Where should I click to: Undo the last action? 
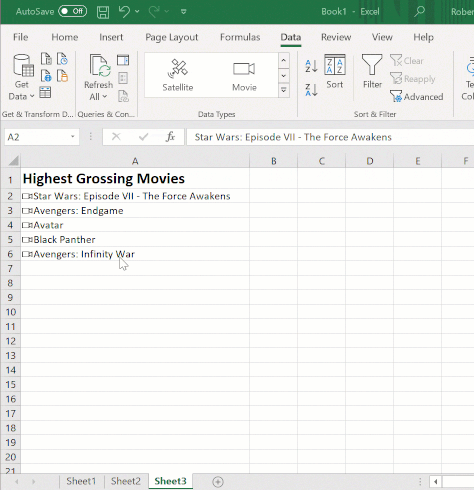tap(124, 12)
